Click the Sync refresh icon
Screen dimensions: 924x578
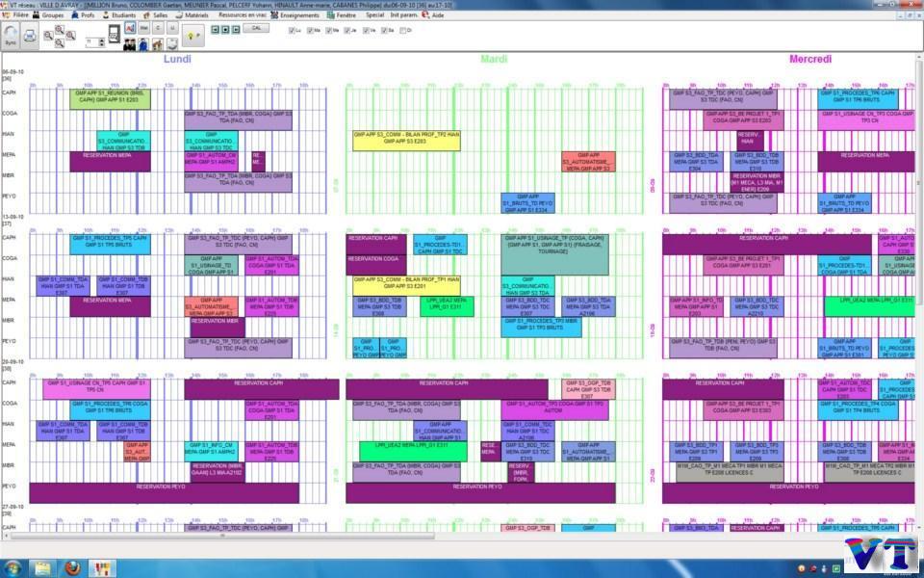pyautogui.click(x=11, y=35)
